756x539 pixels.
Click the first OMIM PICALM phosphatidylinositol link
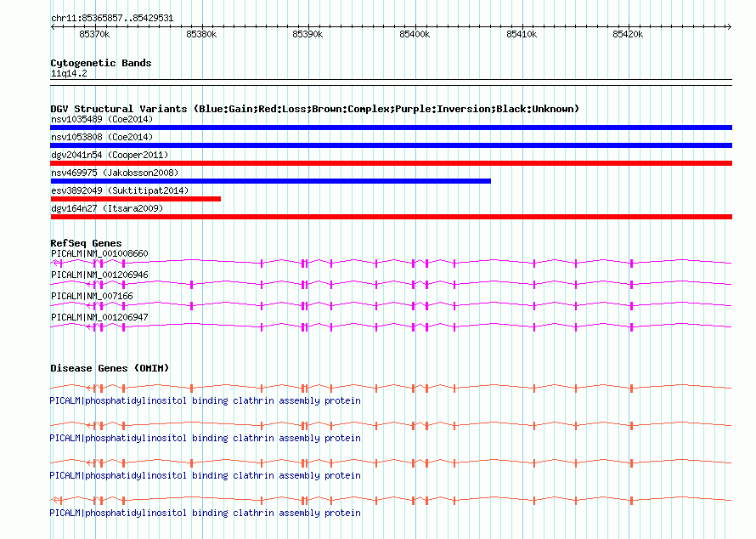(x=205, y=401)
